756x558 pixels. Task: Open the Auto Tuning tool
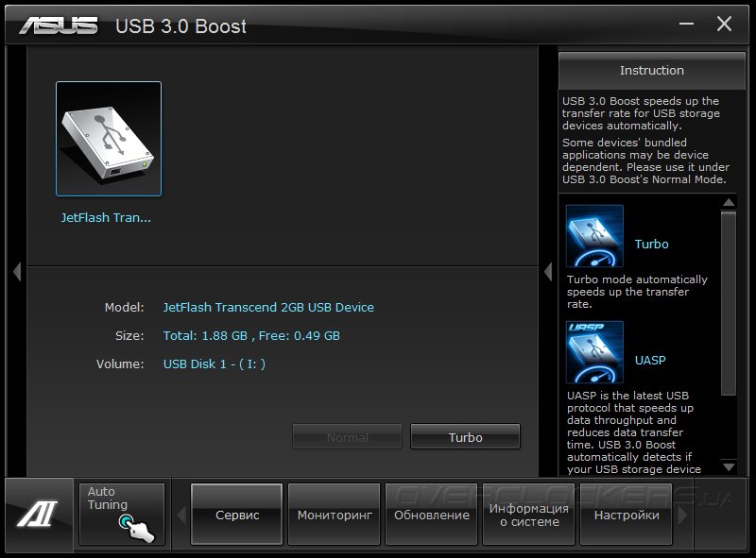coord(122,515)
